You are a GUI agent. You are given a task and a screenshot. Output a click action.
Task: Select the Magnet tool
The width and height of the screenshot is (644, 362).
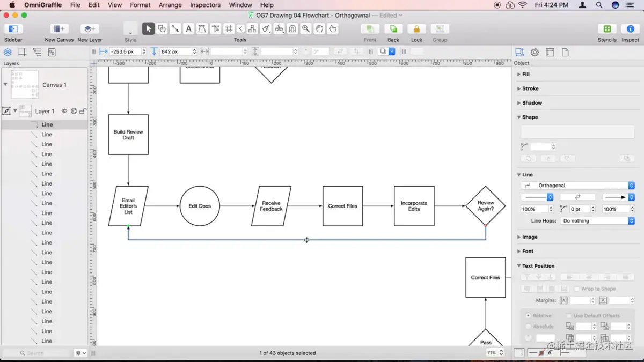click(292, 29)
